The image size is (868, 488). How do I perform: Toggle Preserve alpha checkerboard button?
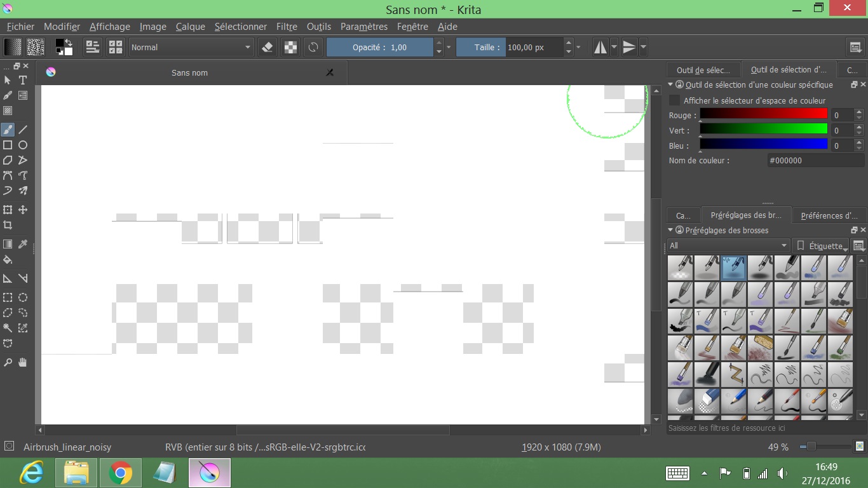click(290, 47)
